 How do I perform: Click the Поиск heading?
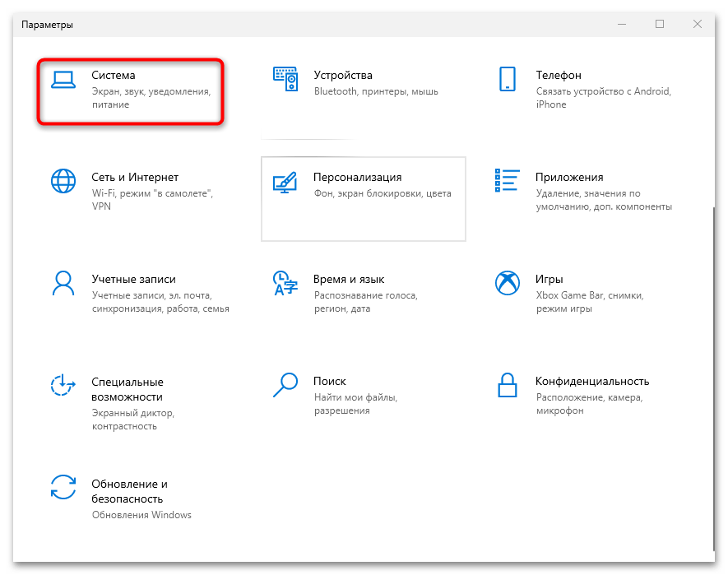click(x=330, y=382)
